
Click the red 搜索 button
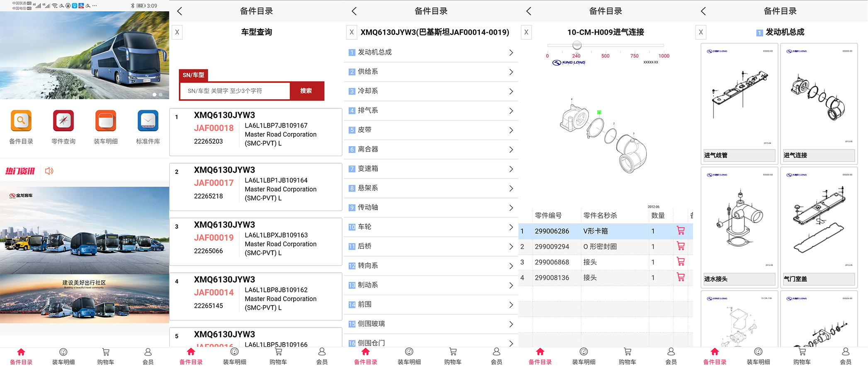pos(306,91)
